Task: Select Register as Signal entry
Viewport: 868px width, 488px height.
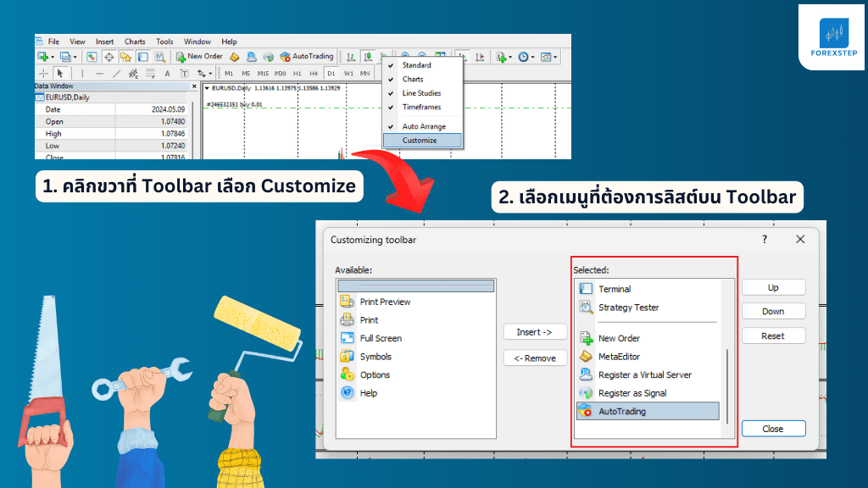Action: (632, 393)
